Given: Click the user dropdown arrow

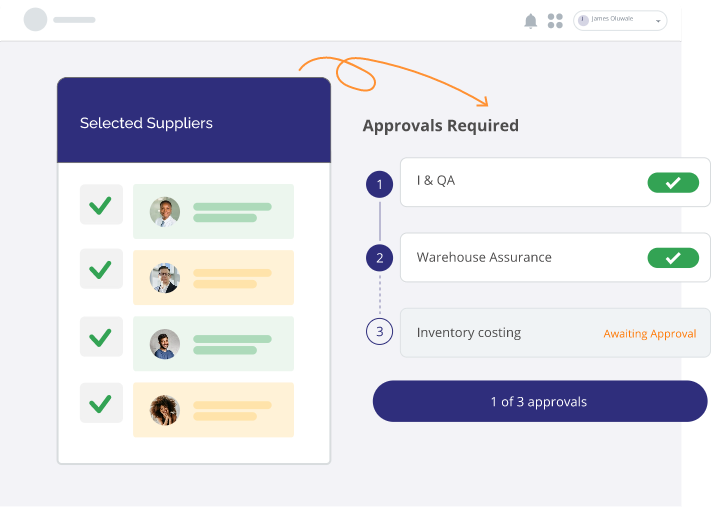Looking at the screenshot, I should coord(658,21).
